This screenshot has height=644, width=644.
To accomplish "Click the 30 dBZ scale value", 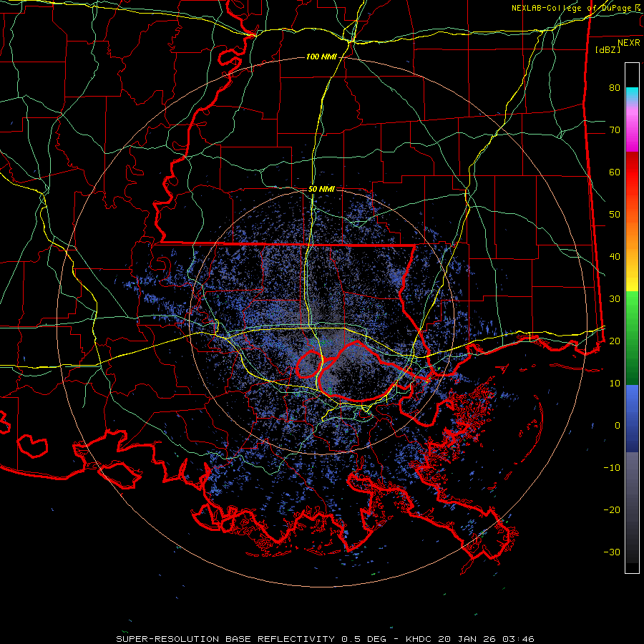I will pyautogui.click(x=615, y=299).
